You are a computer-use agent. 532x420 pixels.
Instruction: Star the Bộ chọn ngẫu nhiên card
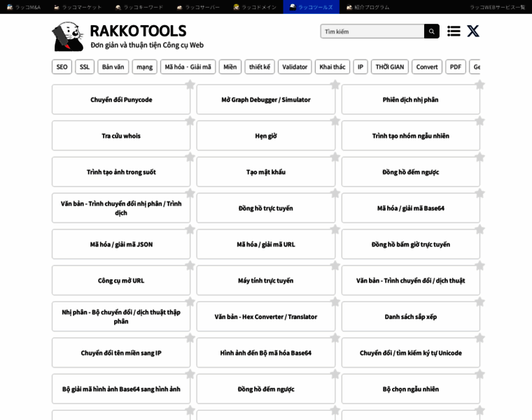pos(479,374)
